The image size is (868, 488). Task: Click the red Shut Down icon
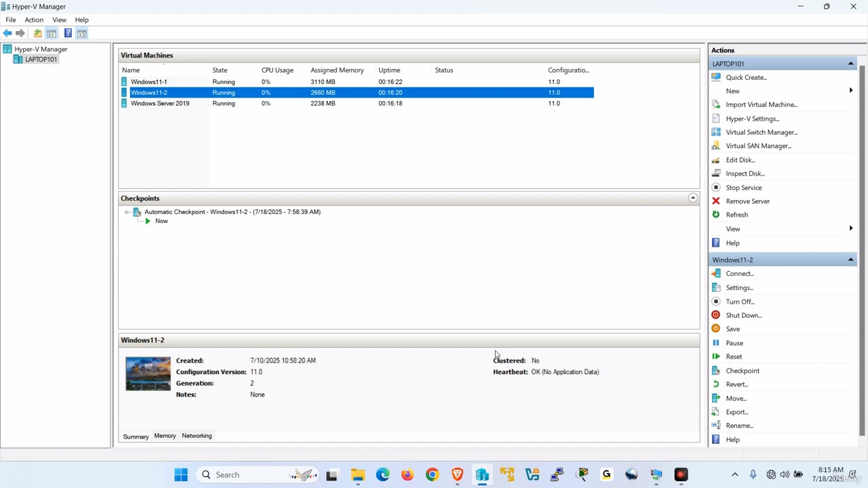(x=715, y=315)
